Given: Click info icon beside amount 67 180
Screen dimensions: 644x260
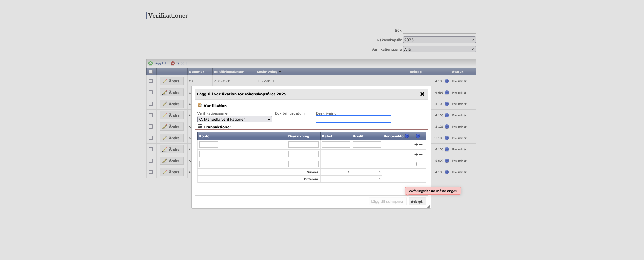Looking at the screenshot, I should click(x=447, y=138).
